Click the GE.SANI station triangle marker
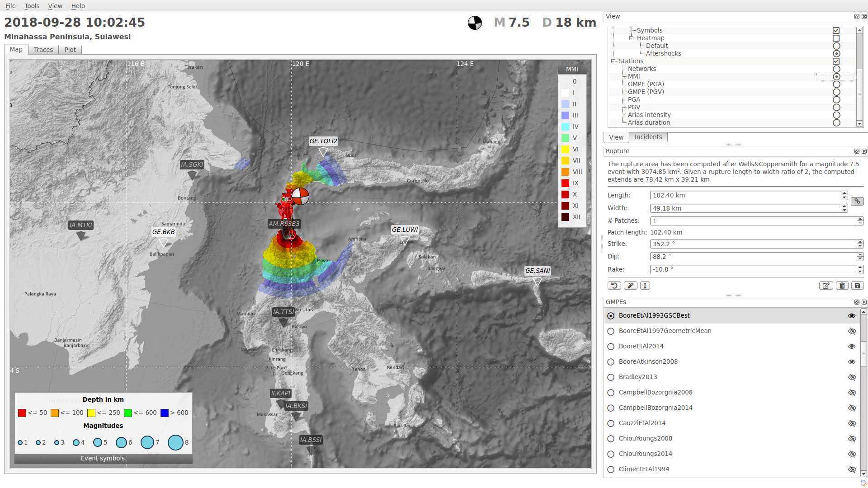Image resolution: width=868 pixels, height=488 pixels. 537,282
